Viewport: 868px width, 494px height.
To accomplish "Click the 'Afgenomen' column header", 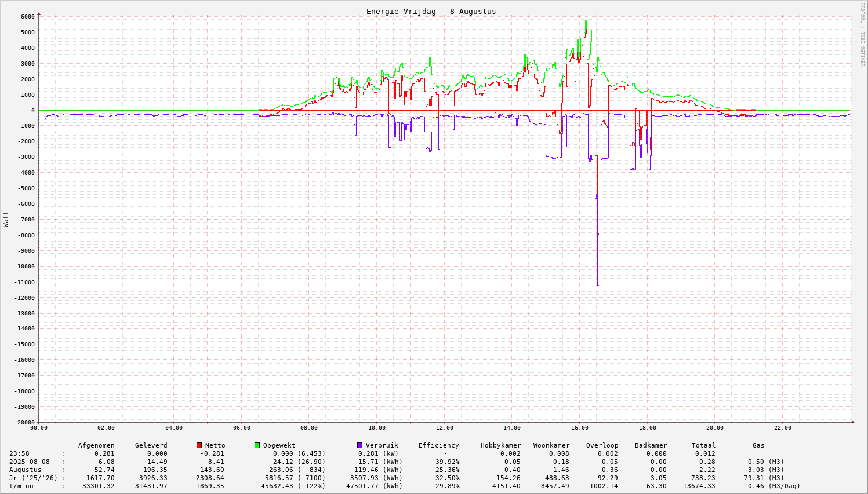I will coord(96,445).
